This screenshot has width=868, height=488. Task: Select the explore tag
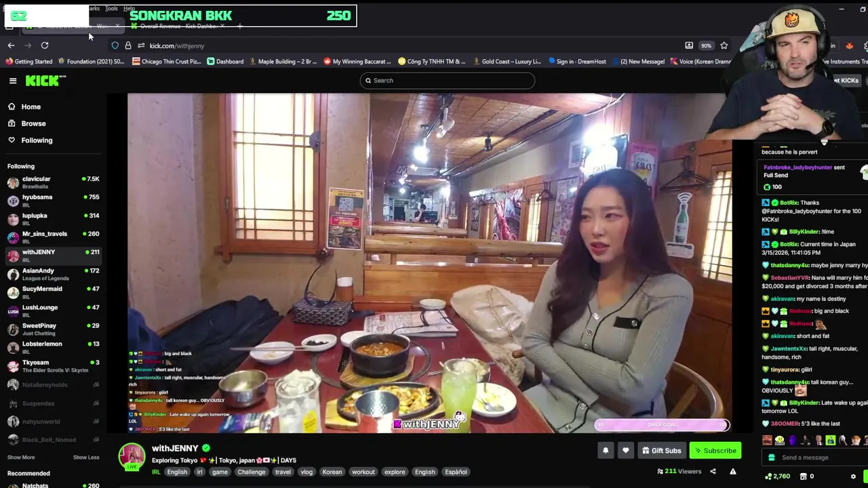395,472
